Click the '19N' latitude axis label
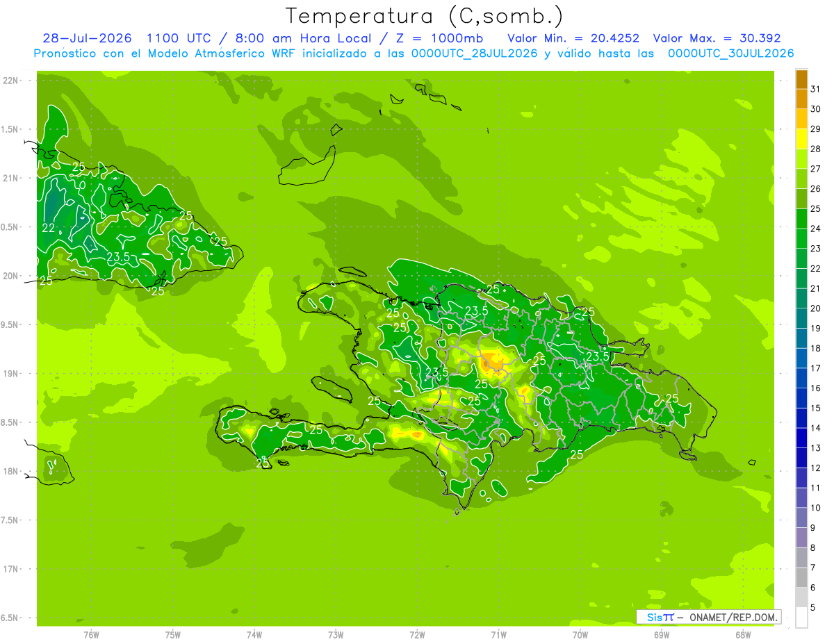 pyautogui.click(x=11, y=374)
